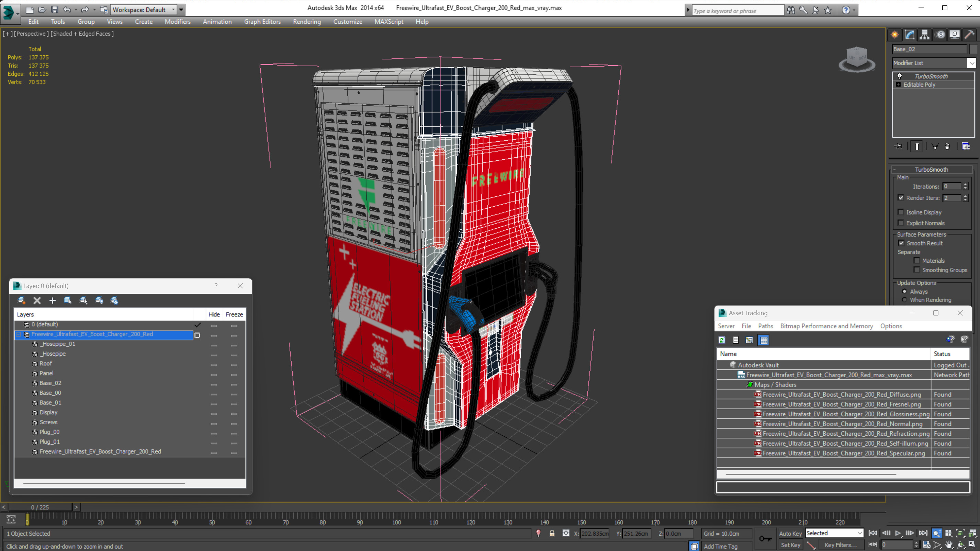
Task: Select When Rendering update option
Action: click(x=904, y=300)
